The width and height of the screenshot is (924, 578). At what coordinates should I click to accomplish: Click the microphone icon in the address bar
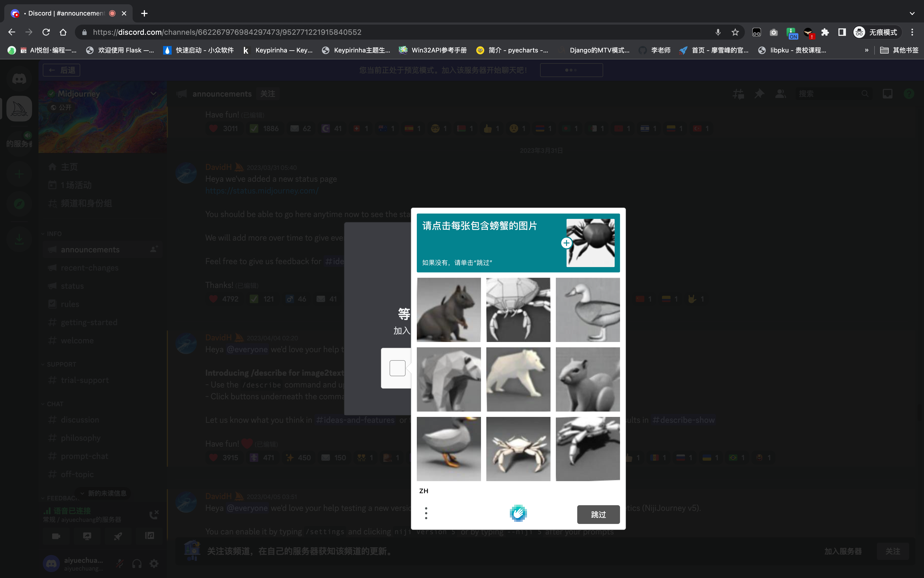point(718,32)
